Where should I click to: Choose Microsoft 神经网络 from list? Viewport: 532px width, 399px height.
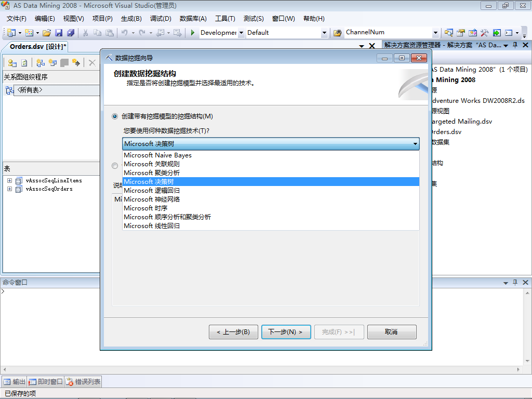pyautogui.click(x=270, y=199)
